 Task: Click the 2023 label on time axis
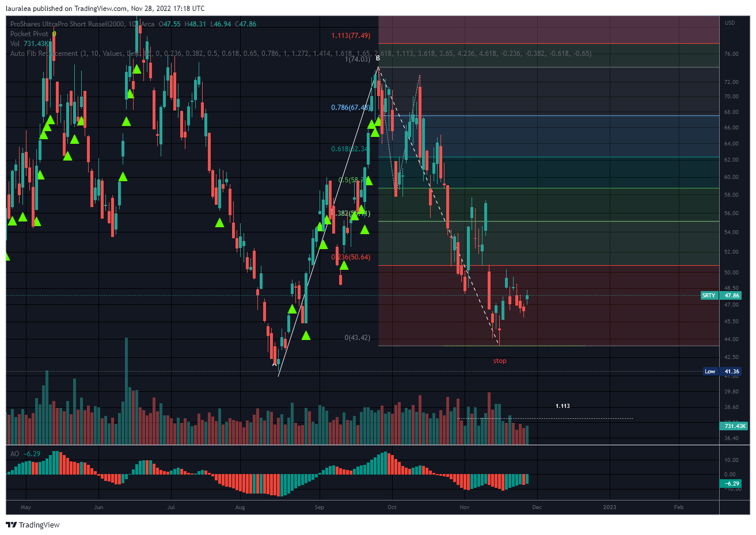point(609,507)
